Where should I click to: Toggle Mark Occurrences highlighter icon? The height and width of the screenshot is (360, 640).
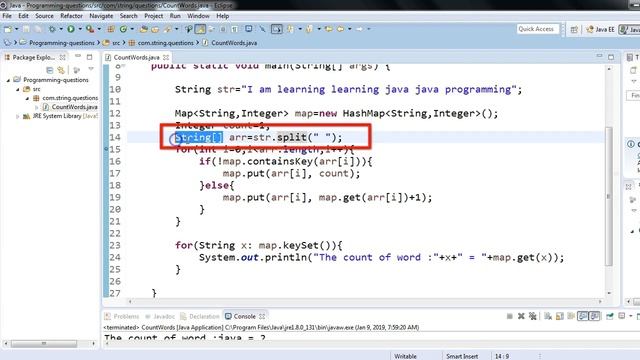coord(200,29)
